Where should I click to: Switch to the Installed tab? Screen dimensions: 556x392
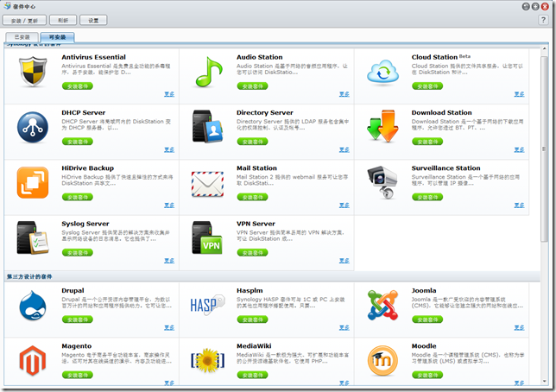click(22, 37)
